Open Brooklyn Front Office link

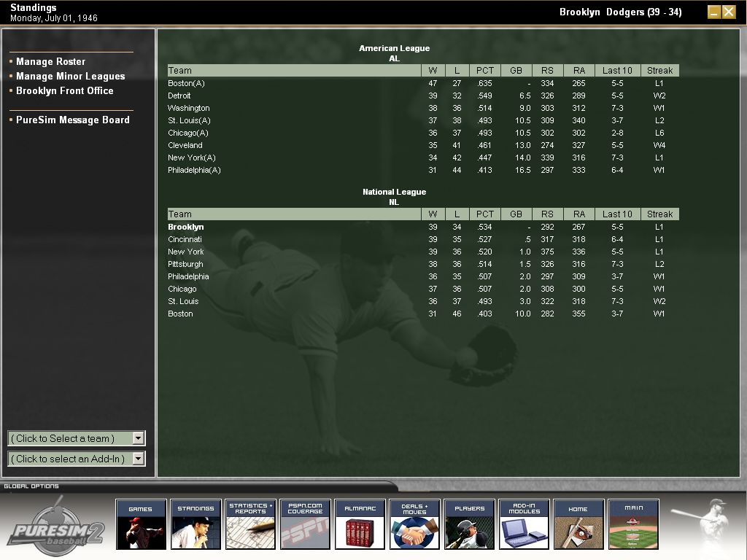coord(65,90)
